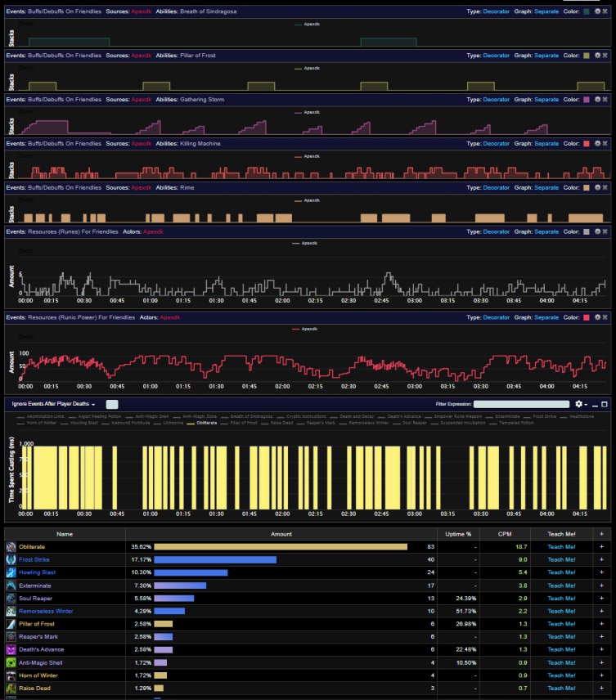Viewport: 616px width, 700px height.
Task: Remove the Runic Power pin panel
Action: point(605,317)
